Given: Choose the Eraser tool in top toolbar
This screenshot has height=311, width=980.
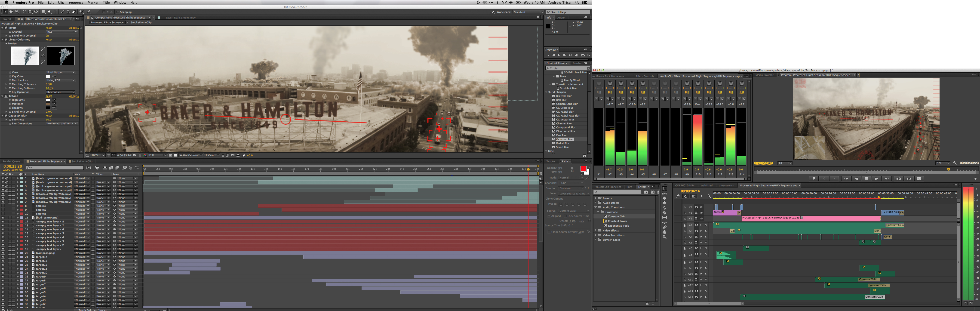Looking at the screenshot, I should 74,12.
